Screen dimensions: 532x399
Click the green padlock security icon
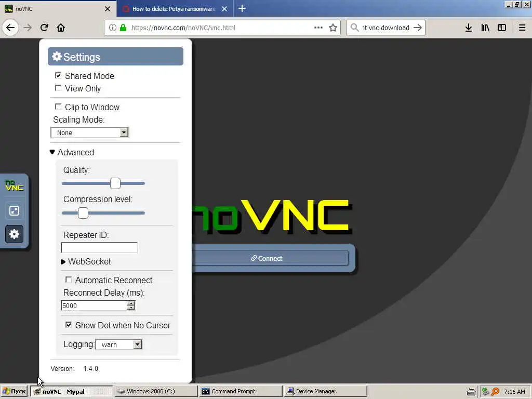click(123, 28)
